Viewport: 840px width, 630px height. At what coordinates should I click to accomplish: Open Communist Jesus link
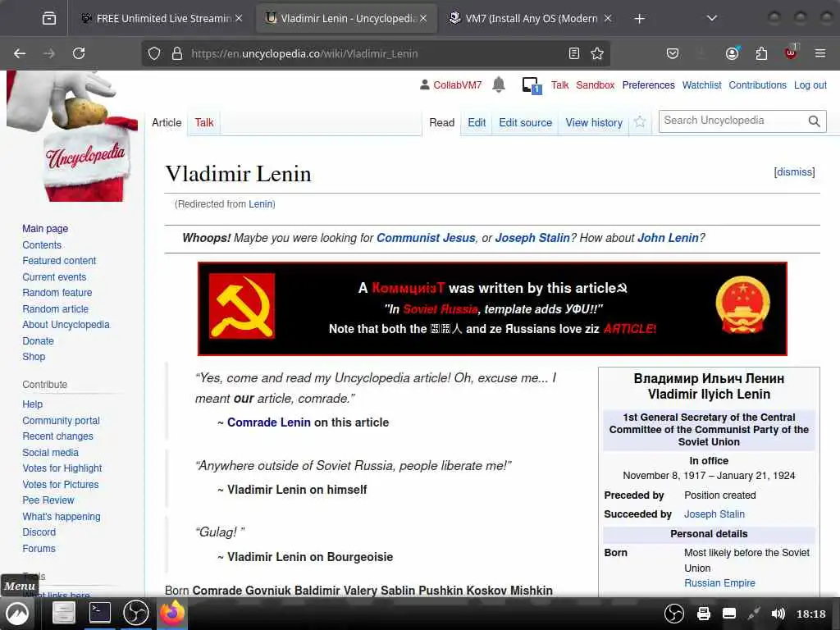[426, 238]
